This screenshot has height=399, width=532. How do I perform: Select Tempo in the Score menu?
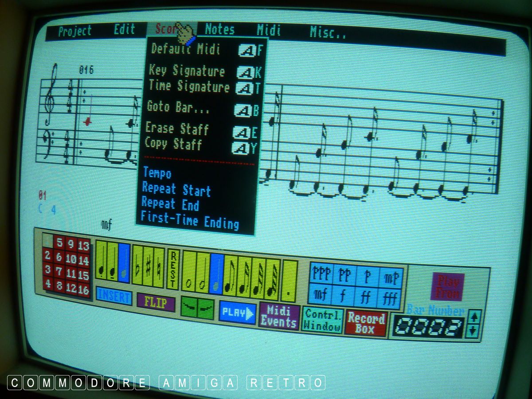pyautogui.click(x=157, y=173)
